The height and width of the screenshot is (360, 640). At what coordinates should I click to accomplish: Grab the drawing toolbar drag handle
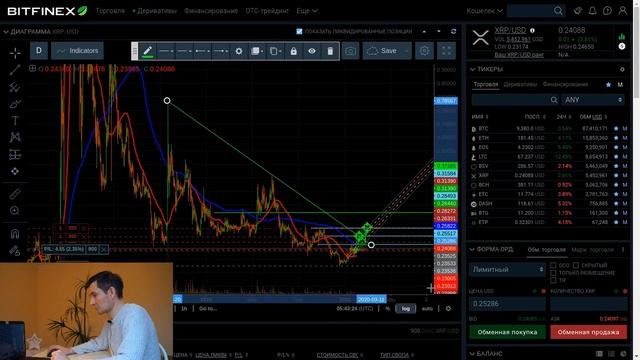click(134, 51)
